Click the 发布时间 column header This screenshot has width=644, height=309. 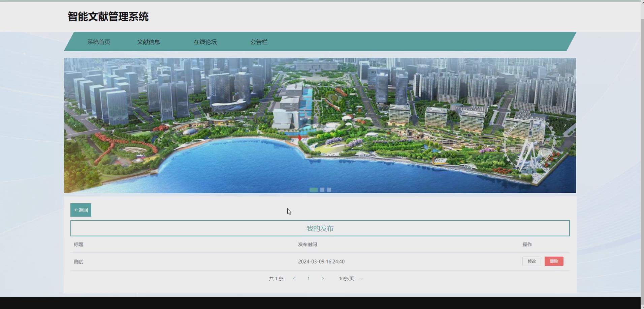[x=308, y=244]
